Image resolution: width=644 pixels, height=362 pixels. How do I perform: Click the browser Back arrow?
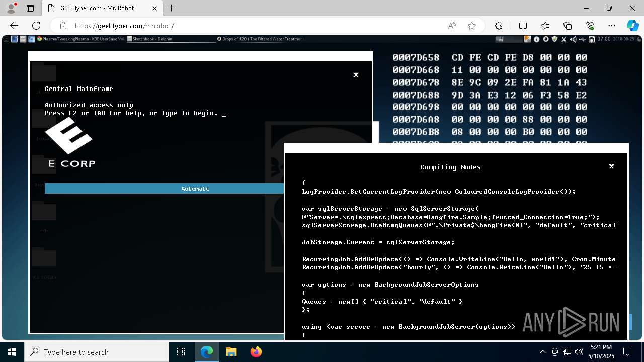tap(14, 26)
